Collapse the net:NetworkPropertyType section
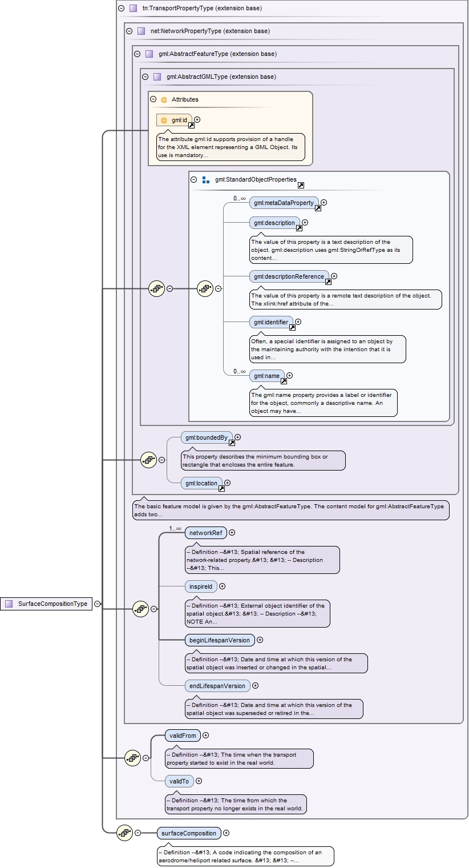 click(129, 31)
